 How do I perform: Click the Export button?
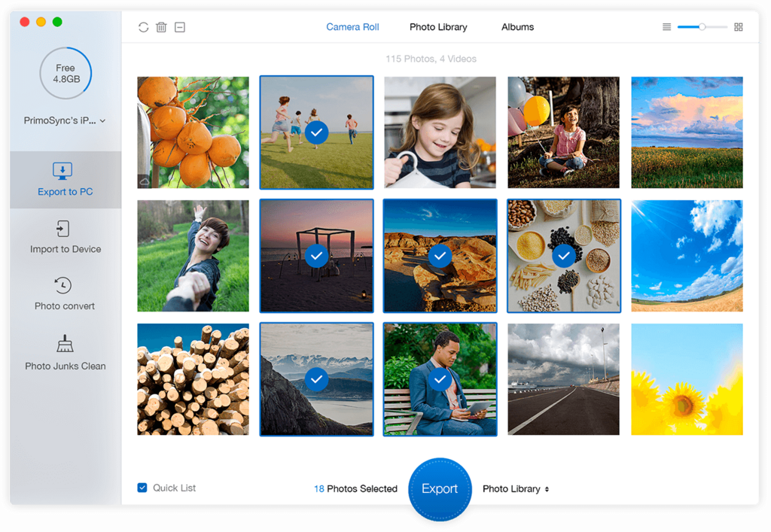[x=440, y=488]
